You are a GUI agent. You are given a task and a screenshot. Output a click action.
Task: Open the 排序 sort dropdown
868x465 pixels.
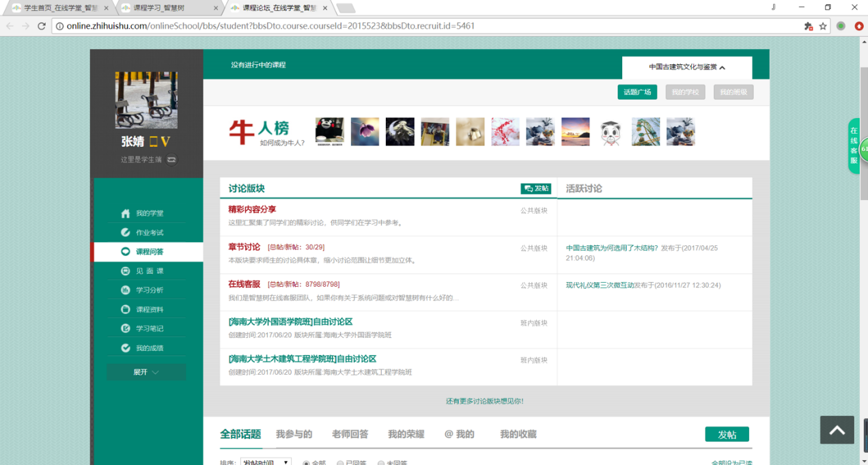[266, 462]
